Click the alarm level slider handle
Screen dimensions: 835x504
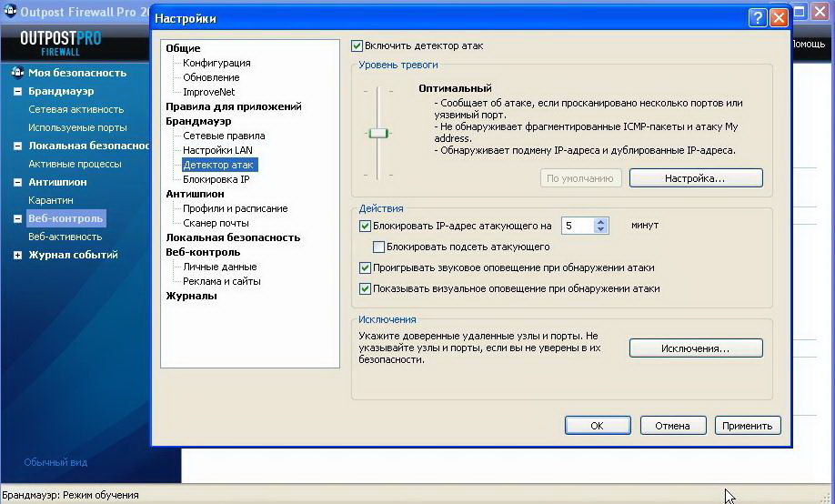point(378,133)
